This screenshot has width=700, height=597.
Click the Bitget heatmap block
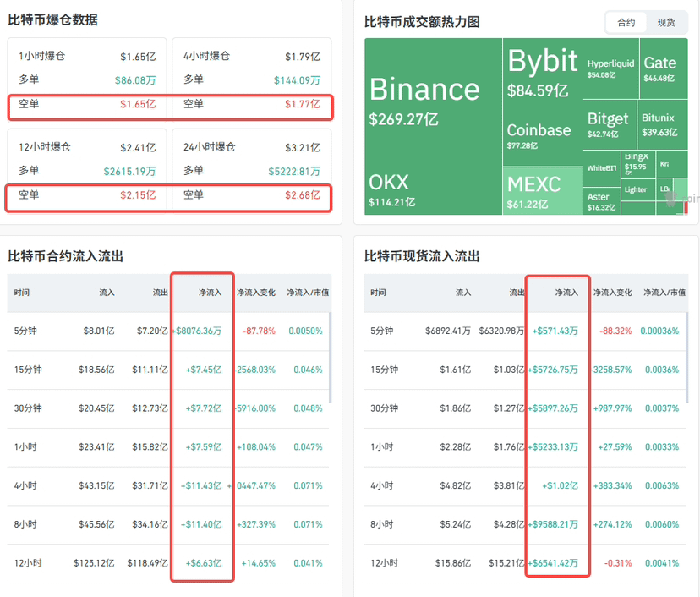pyautogui.click(x=610, y=124)
